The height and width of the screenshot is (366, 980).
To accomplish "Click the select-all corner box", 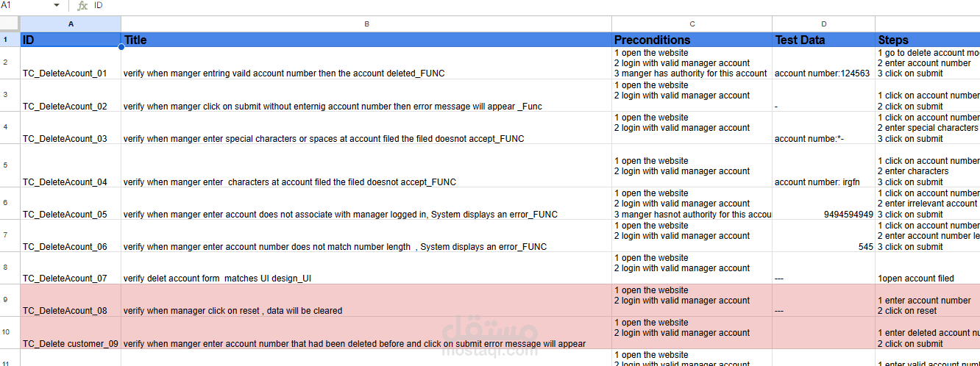I will pyautogui.click(x=10, y=24).
